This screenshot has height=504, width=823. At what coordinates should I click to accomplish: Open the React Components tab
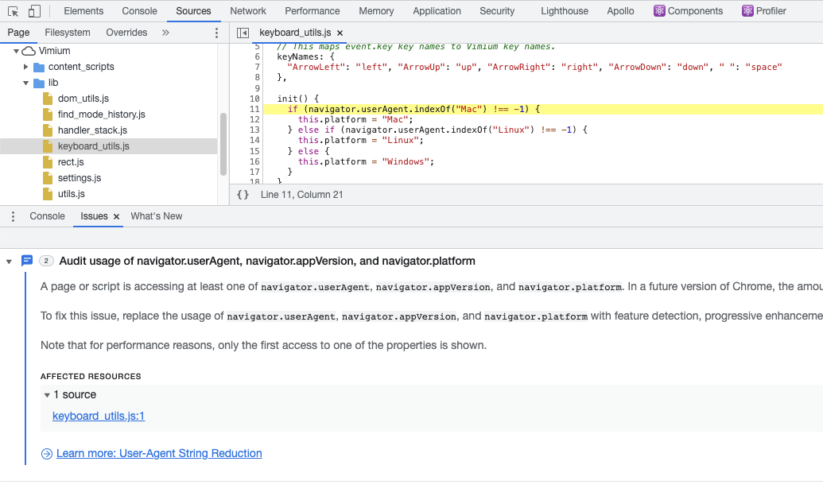(x=688, y=11)
